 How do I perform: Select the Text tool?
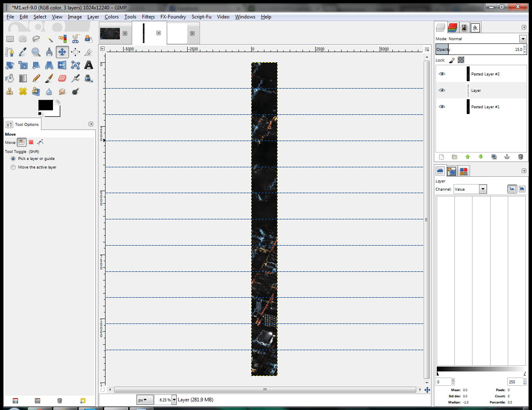point(89,65)
